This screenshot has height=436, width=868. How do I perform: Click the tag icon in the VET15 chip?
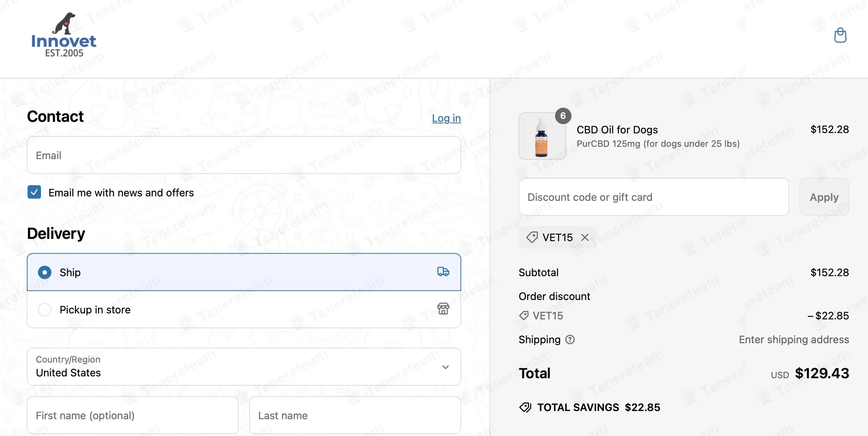[x=532, y=237]
